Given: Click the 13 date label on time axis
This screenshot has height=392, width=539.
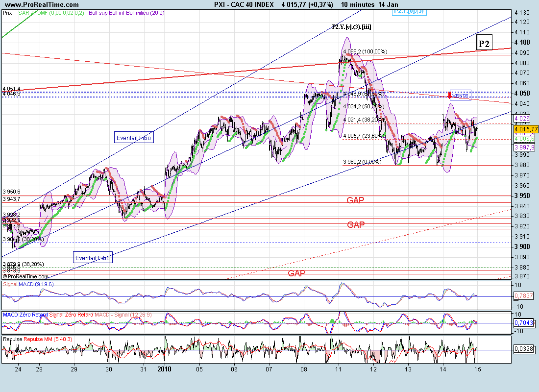Looking at the screenshot, I should click(408, 369).
